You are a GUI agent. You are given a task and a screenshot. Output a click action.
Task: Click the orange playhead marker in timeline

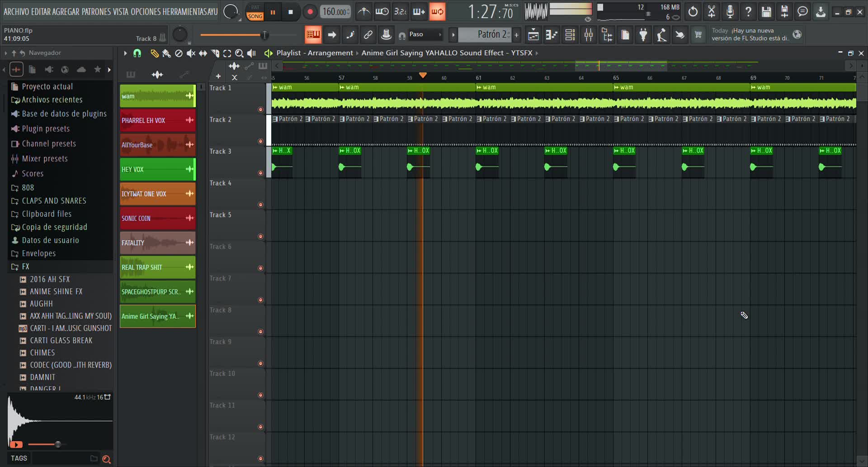(423, 76)
